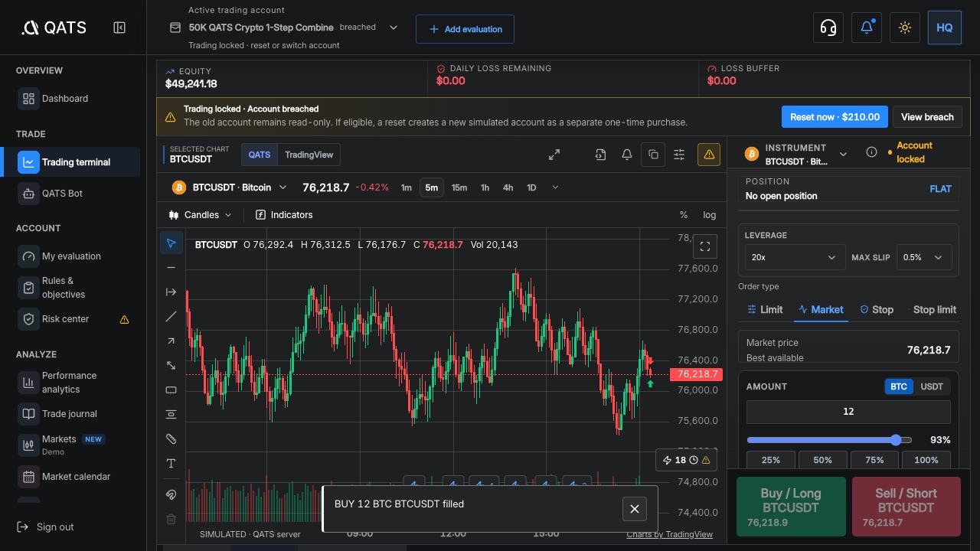Select the Stop limit order tab

pos(934,310)
